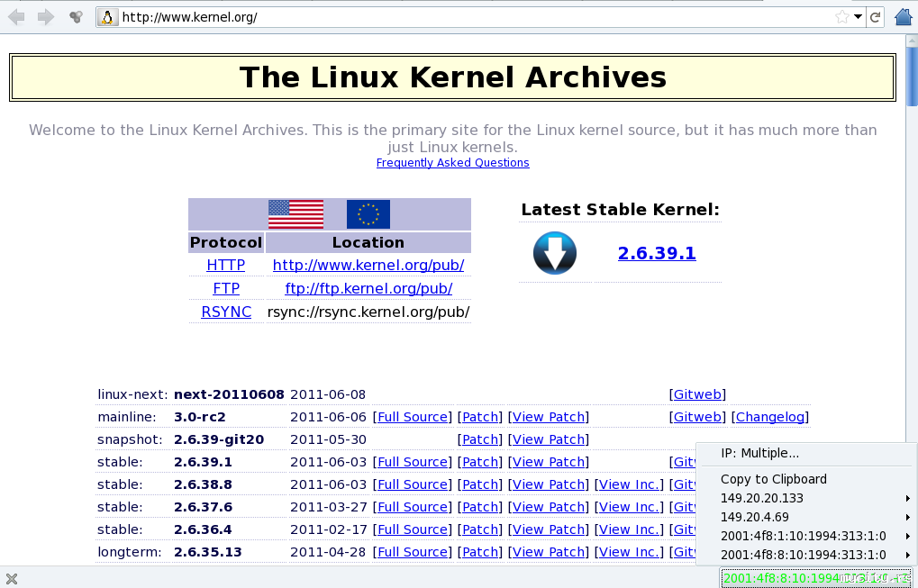Open ftp://ftp.kernel.org/pub/ location link
Viewport: 918px width, 588px height.
pos(368,288)
